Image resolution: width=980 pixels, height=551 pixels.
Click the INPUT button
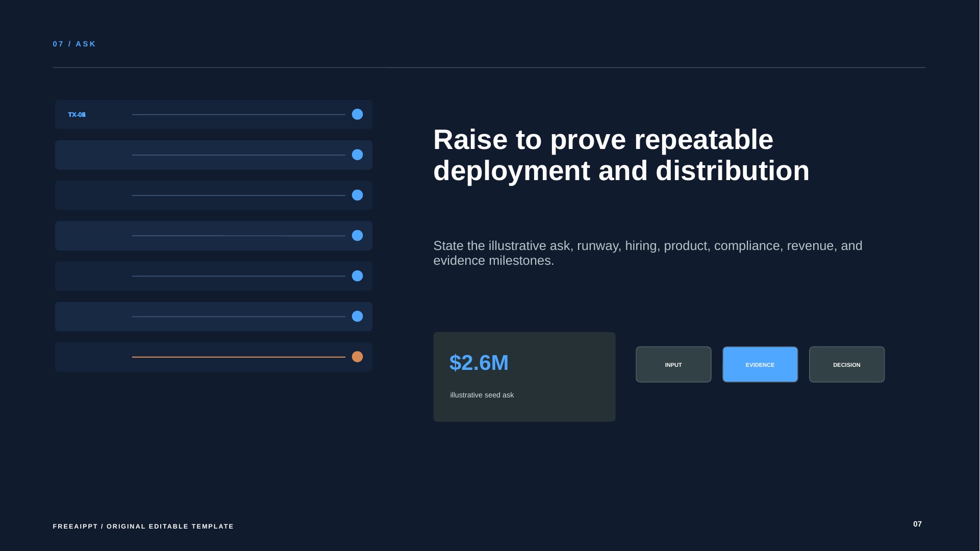click(x=673, y=364)
